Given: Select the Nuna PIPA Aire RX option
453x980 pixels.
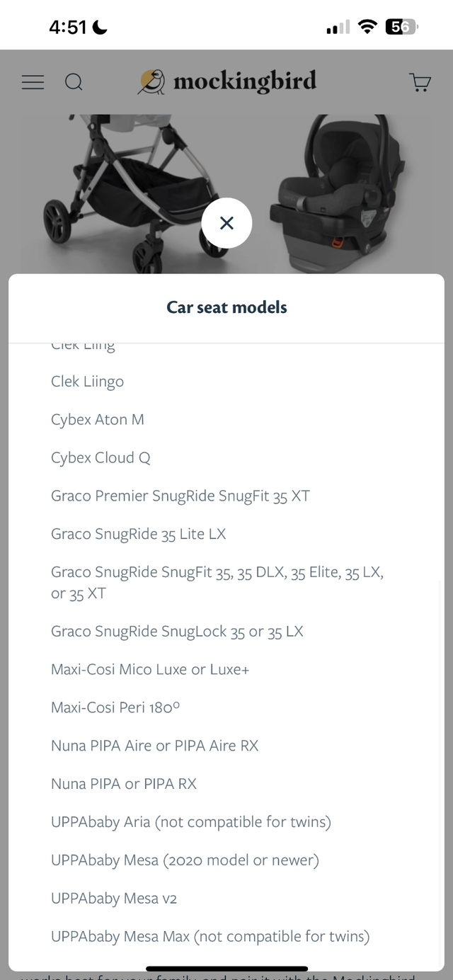Looking at the screenshot, I should (x=154, y=746).
